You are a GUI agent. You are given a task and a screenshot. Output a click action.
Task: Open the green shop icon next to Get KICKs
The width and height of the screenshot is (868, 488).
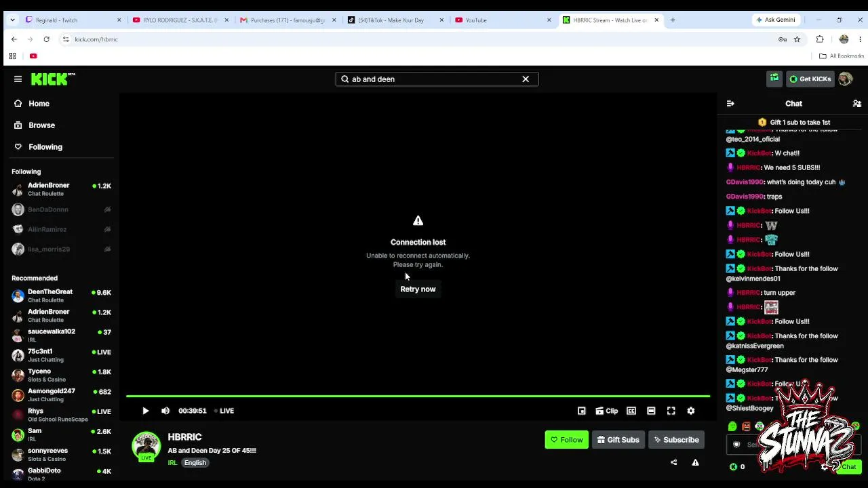coord(774,79)
